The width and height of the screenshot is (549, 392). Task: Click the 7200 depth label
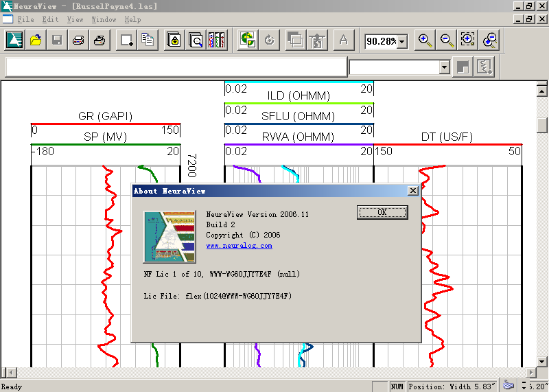(x=192, y=165)
